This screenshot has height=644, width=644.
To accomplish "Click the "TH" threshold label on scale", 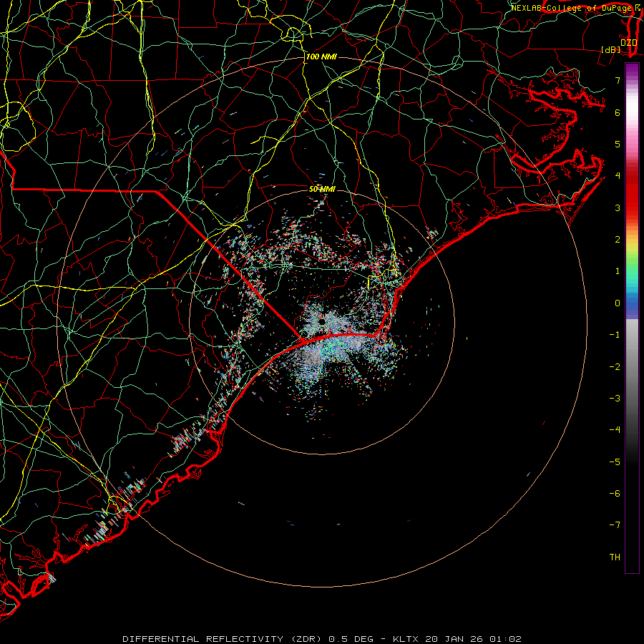I will [615, 557].
